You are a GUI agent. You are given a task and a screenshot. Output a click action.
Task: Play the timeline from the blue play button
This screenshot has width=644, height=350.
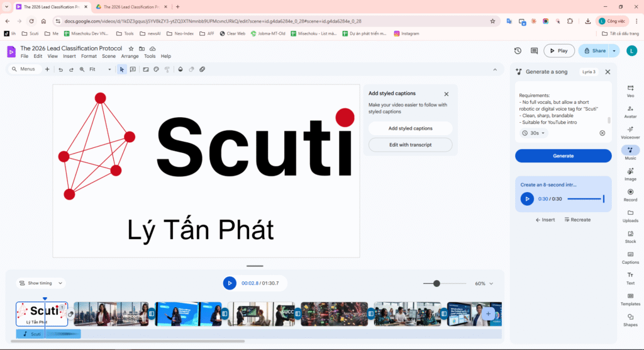point(230,283)
